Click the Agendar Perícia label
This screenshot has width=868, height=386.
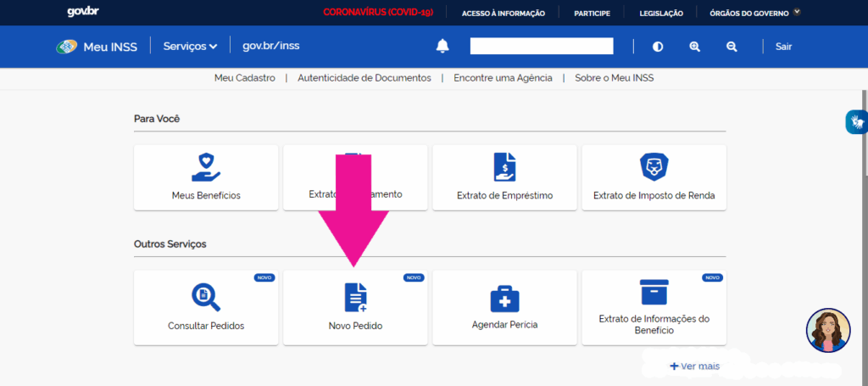coord(505,325)
